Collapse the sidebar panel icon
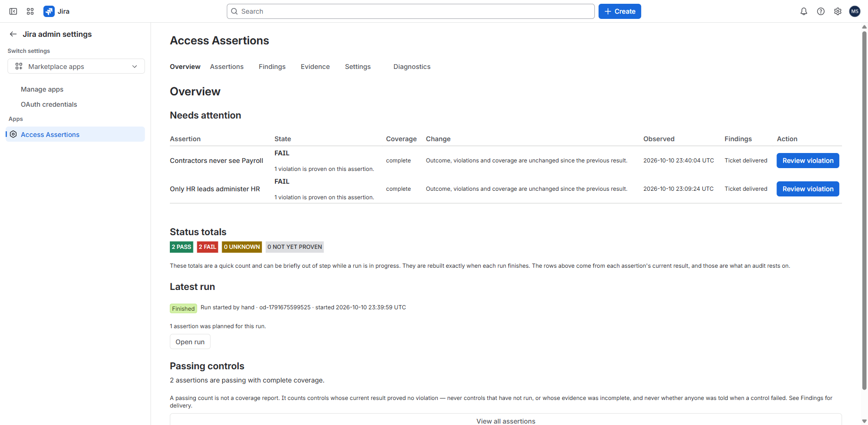The image size is (868, 425). coord(13,11)
